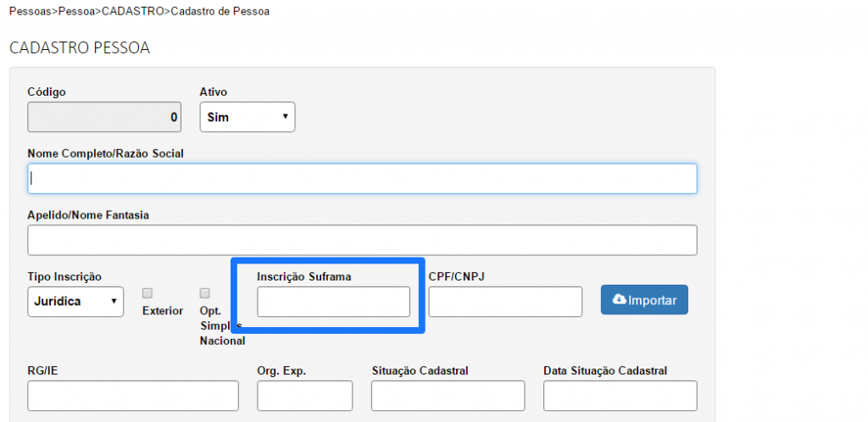Select the Inscrição Suframa input box
868x422 pixels.
tap(333, 302)
